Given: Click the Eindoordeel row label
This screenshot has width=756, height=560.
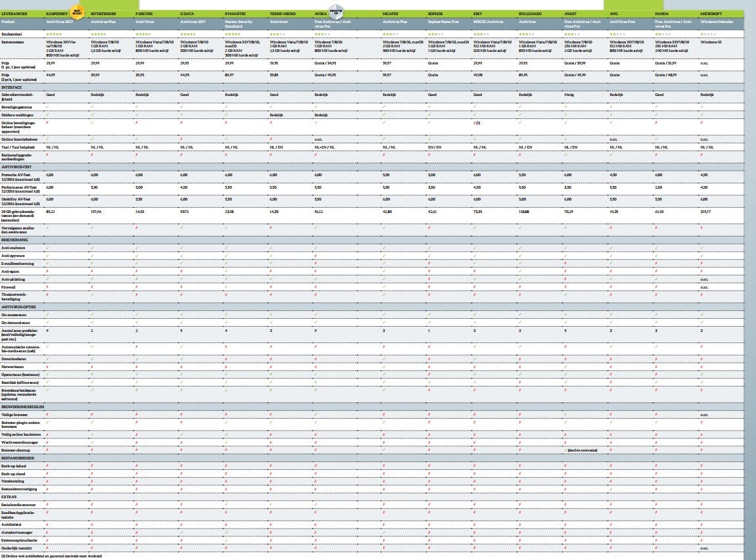Looking at the screenshot, I should [12, 34].
